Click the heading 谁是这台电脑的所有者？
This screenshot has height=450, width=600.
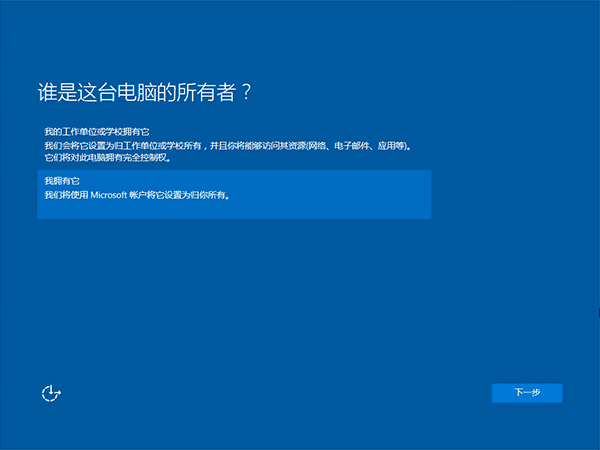(145, 92)
